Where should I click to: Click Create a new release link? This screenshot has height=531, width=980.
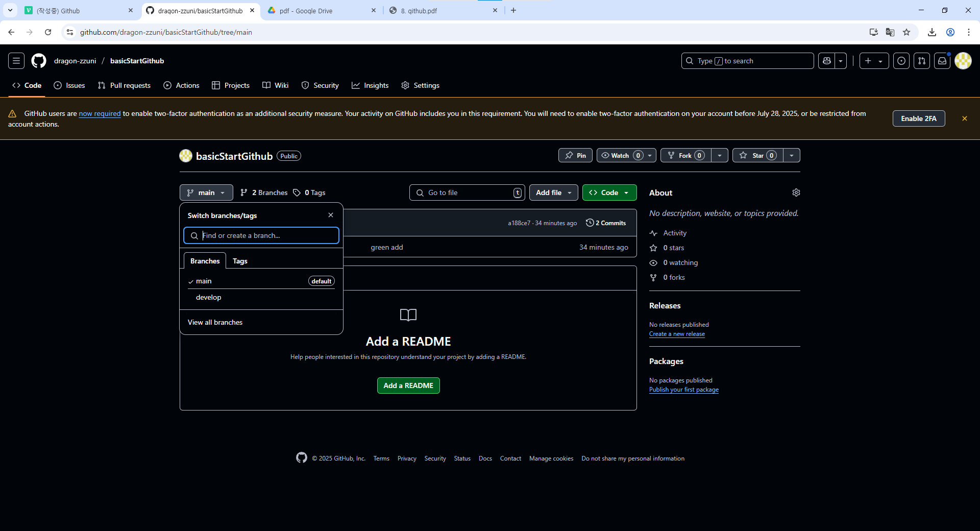click(677, 334)
